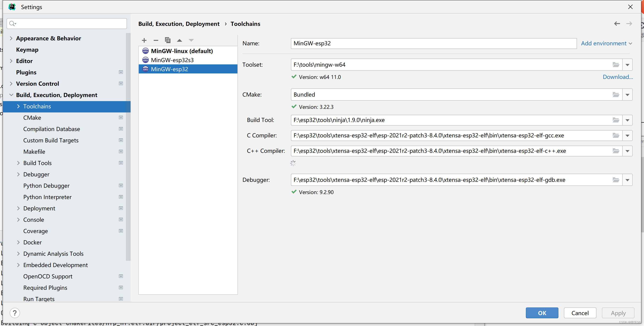644x326 pixels.
Task: Move toolchain up in list
Action: coord(179,40)
